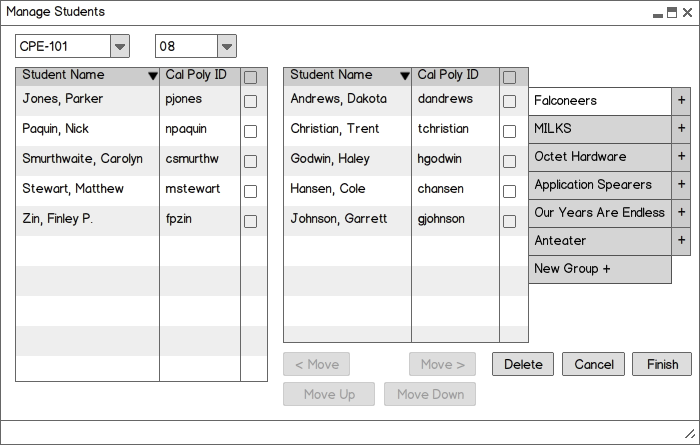
Task: Check the box for Jones, Parker
Action: (x=250, y=101)
